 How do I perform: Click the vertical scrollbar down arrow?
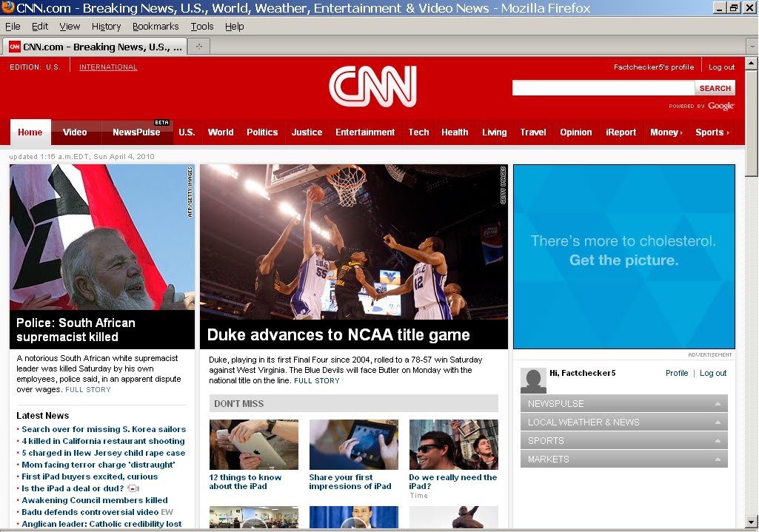tap(752, 522)
